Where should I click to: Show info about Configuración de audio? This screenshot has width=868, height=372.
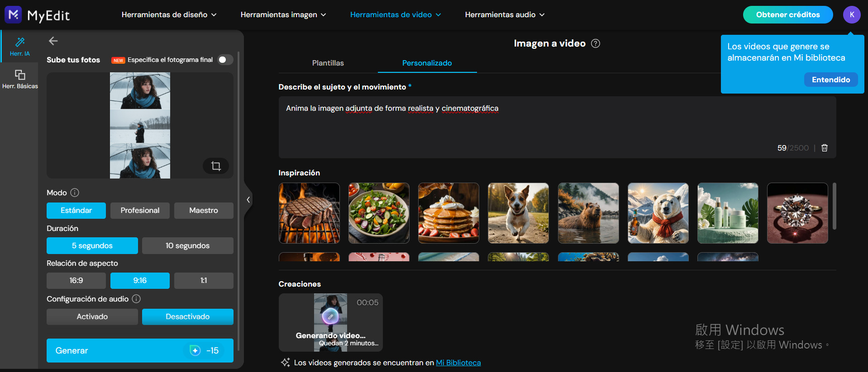point(136,299)
